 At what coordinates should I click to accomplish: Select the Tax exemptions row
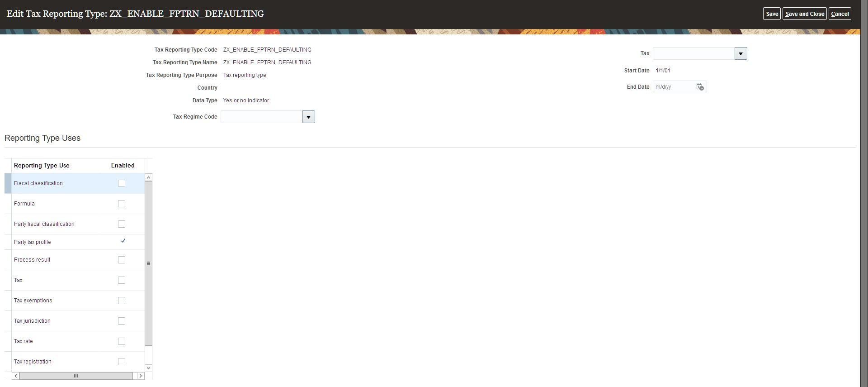75,301
